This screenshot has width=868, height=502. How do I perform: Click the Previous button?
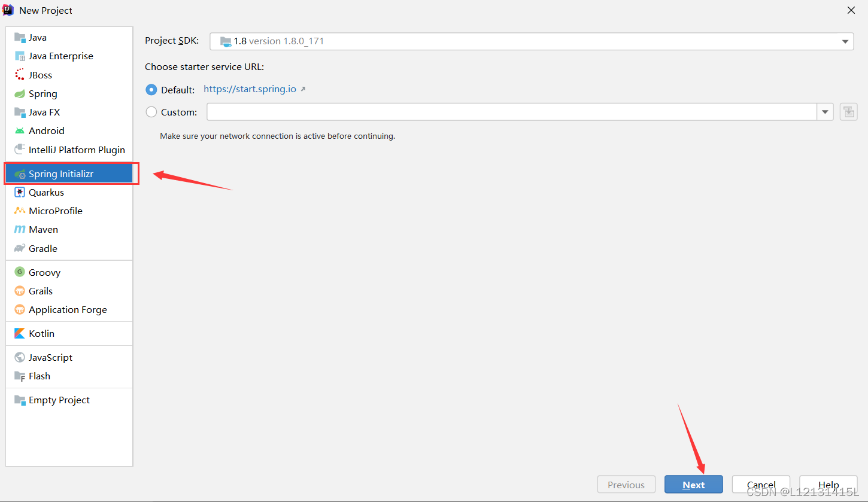[626, 485]
